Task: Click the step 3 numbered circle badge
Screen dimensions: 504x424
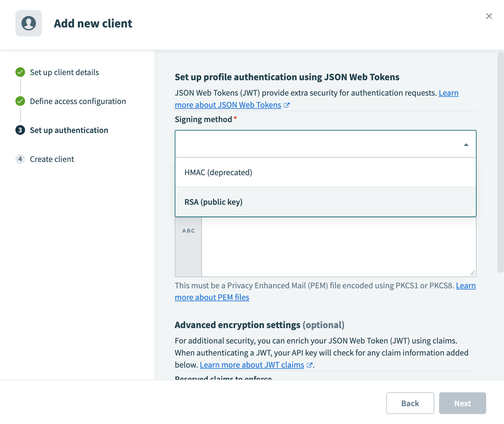Action: (20, 130)
